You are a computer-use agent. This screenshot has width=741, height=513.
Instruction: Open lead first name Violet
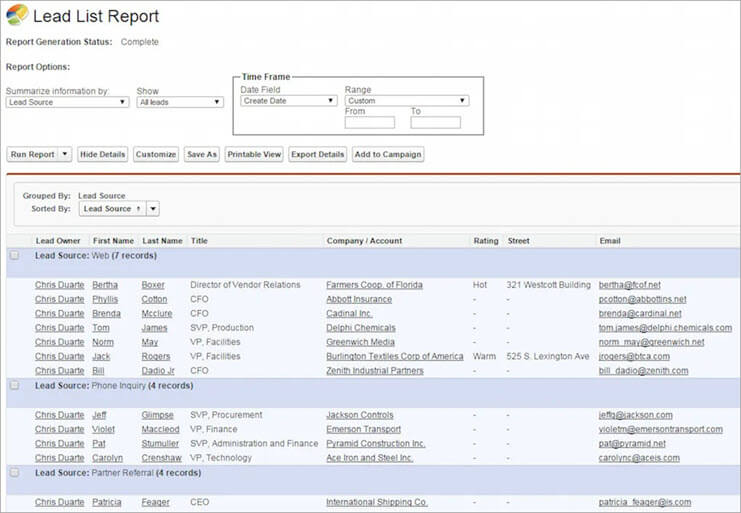[x=103, y=429]
